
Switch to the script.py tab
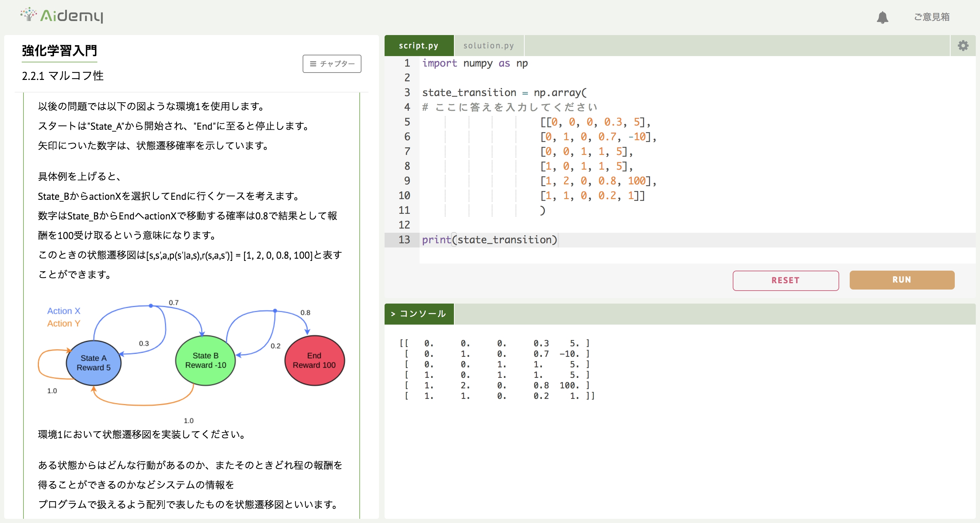pyautogui.click(x=419, y=46)
